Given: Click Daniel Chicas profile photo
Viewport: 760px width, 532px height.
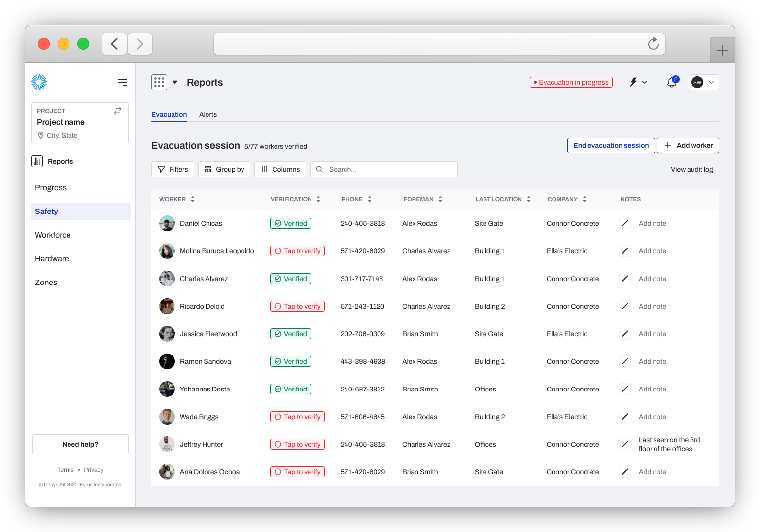Looking at the screenshot, I should (x=167, y=223).
